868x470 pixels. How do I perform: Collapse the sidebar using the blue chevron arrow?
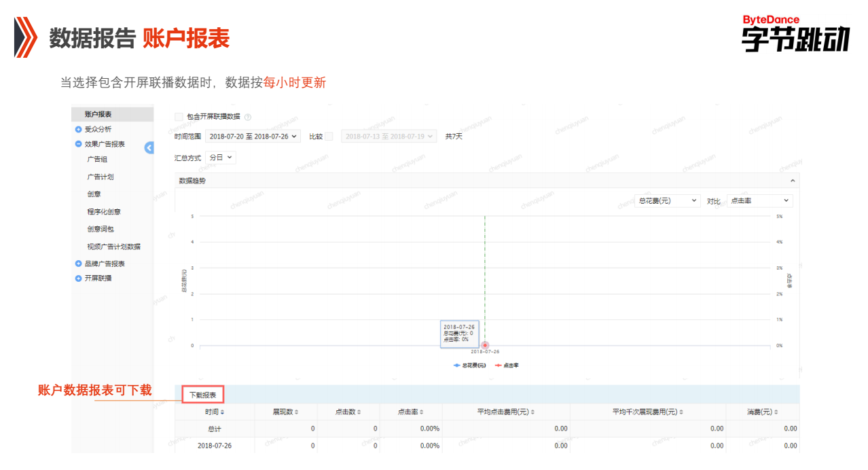[149, 147]
